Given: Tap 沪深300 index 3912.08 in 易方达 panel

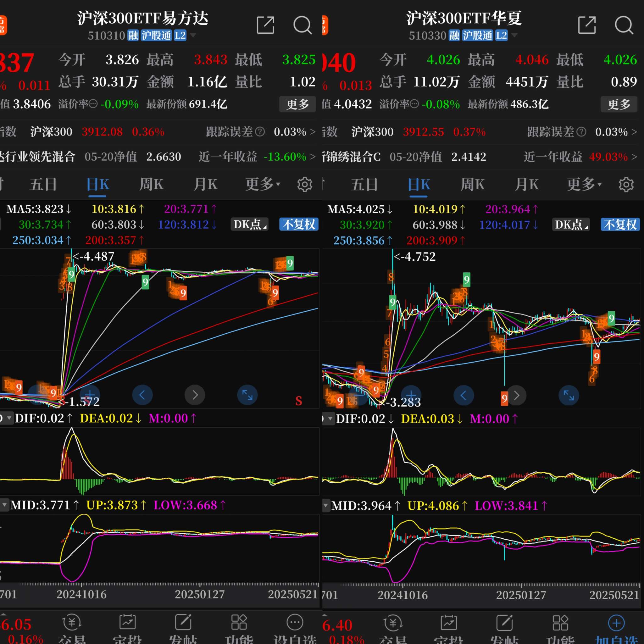Looking at the screenshot, I should (x=102, y=132).
